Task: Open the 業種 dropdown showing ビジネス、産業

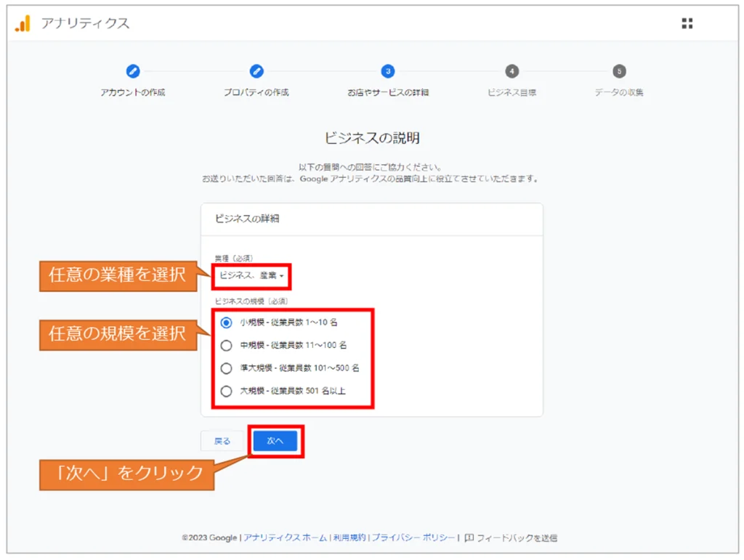Action: 251,276
